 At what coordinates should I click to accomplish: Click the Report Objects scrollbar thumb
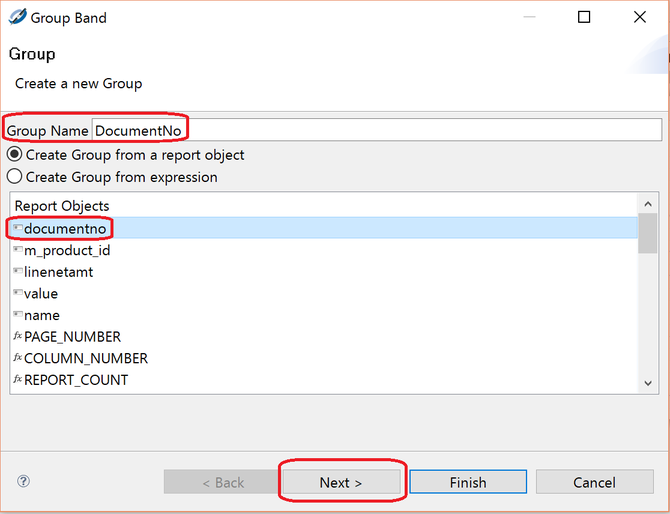pyautogui.click(x=648, y=233)
